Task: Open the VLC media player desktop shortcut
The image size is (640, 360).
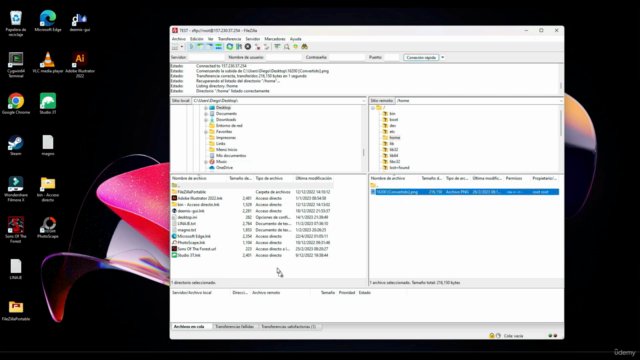Action: (48, 62)
